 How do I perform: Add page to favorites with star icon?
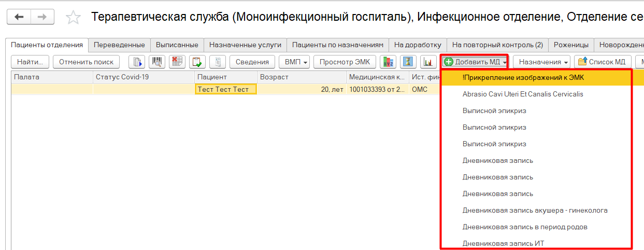pyautogui.click(x=74, y=18)
